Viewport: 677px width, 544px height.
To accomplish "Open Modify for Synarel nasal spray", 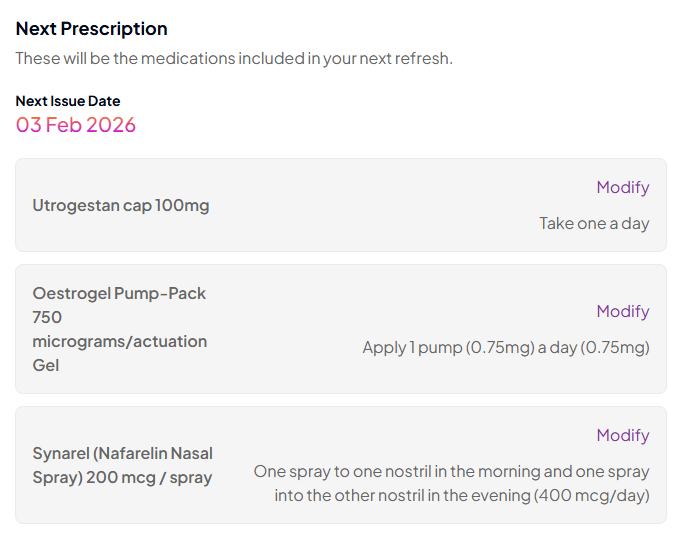I will tap(622, 435).
